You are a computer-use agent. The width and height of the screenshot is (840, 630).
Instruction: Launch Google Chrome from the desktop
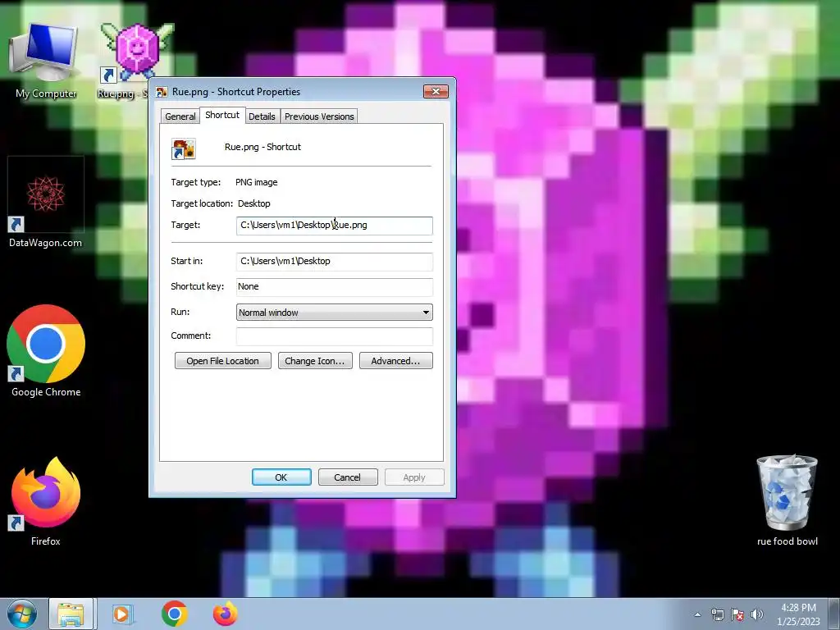coord(46,351)
